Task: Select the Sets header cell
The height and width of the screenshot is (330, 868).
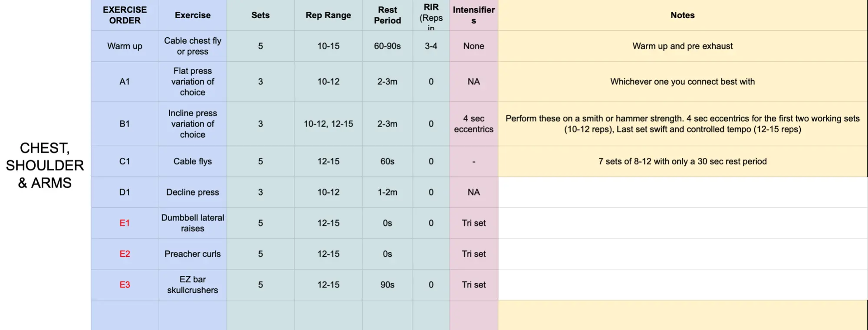Action: (260, 15)
